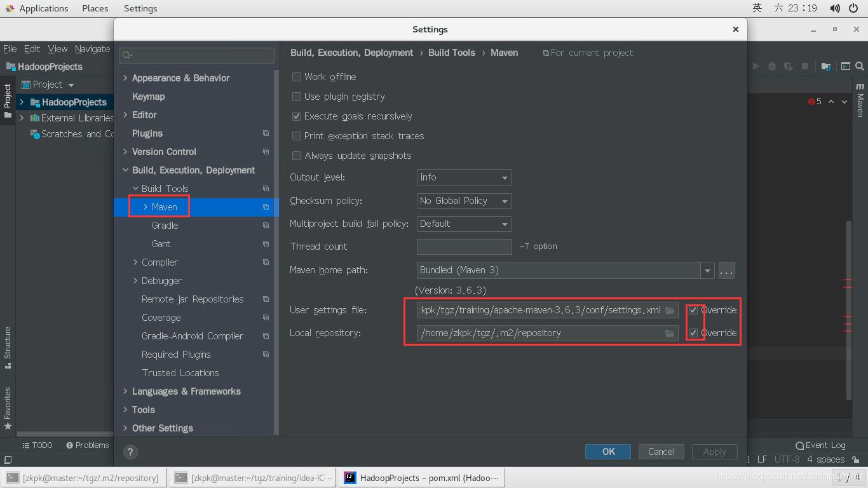Click the settings search field
This screenshot has height=488, width=868.
(x=196, y=55)
